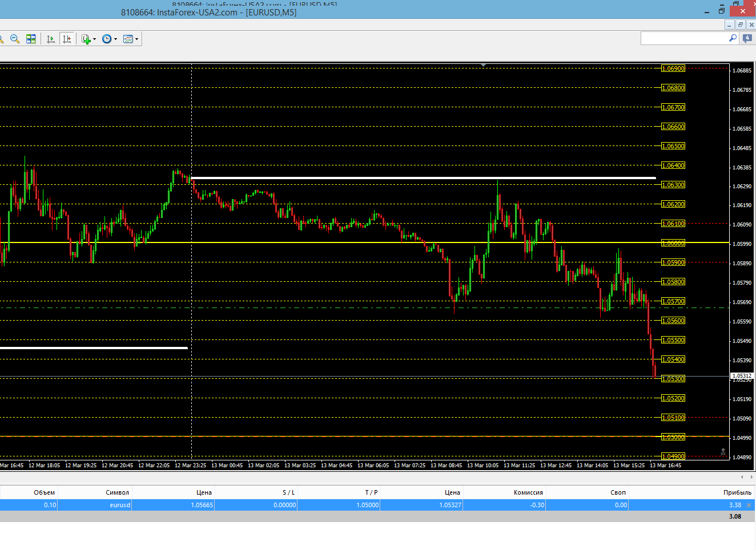Click the Indicators list icon with green plus

click(x=86, y=39)
